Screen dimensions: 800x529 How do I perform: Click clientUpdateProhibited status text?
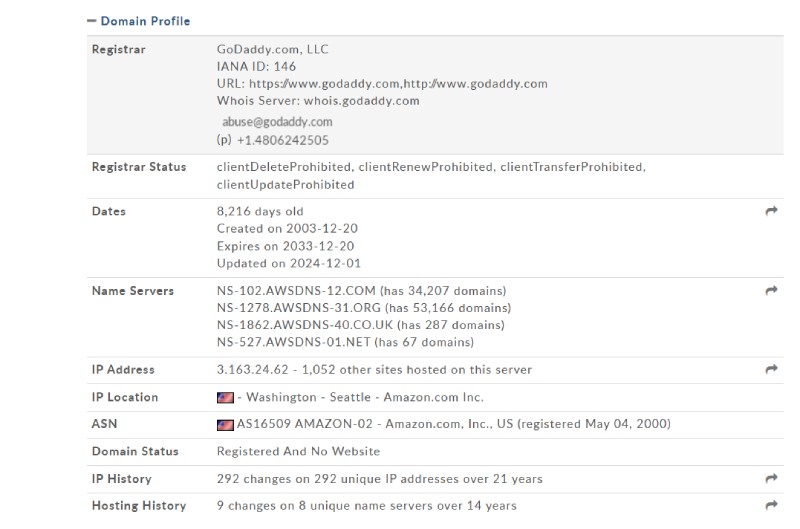click(285, 185)
